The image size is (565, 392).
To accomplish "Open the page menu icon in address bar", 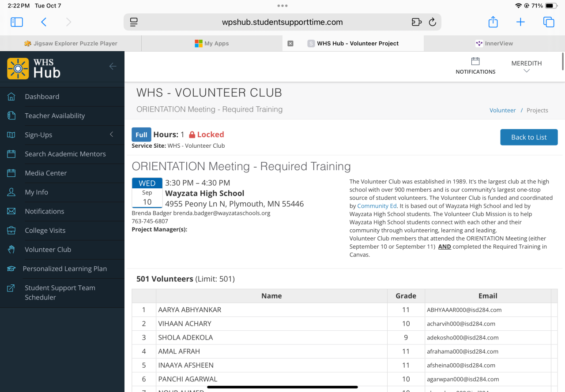I will (134, 22).
